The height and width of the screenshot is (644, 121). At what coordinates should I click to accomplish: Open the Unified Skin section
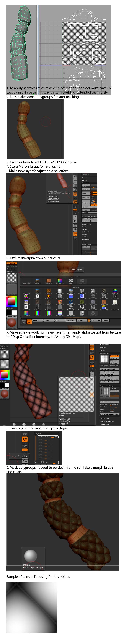[x=104, y=424]
